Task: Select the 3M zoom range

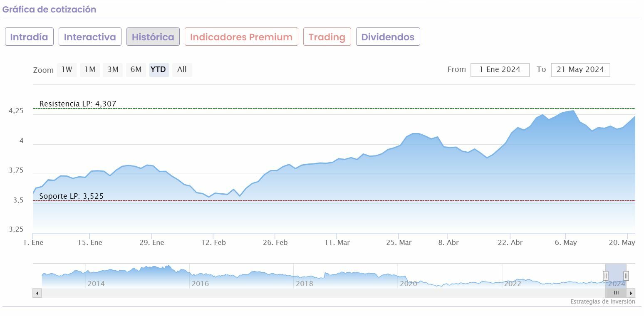Action: 113,70
